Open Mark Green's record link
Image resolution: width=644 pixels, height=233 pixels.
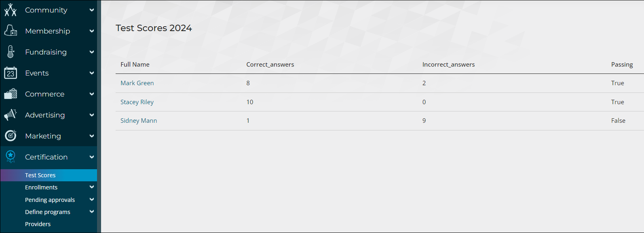pyautogui.click(x=137, y=83)
